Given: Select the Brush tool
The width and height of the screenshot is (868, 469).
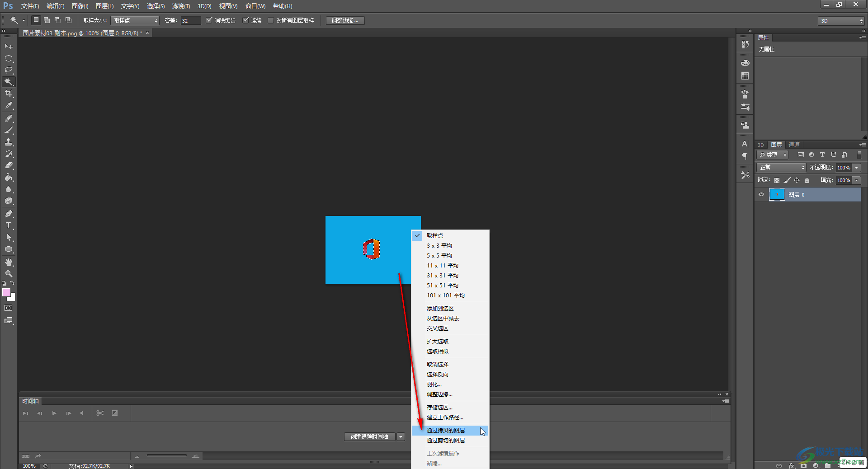Looking at the screenshot, I should 9,130.
